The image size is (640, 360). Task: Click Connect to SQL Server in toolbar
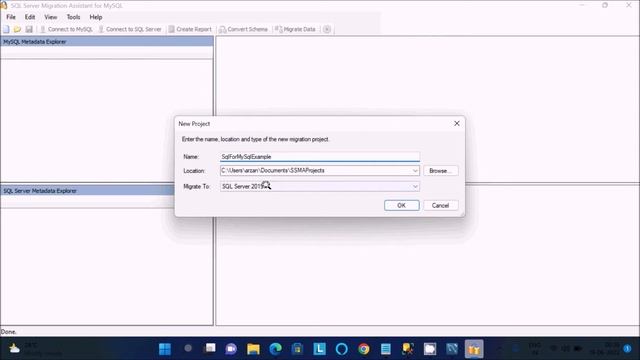130,29
